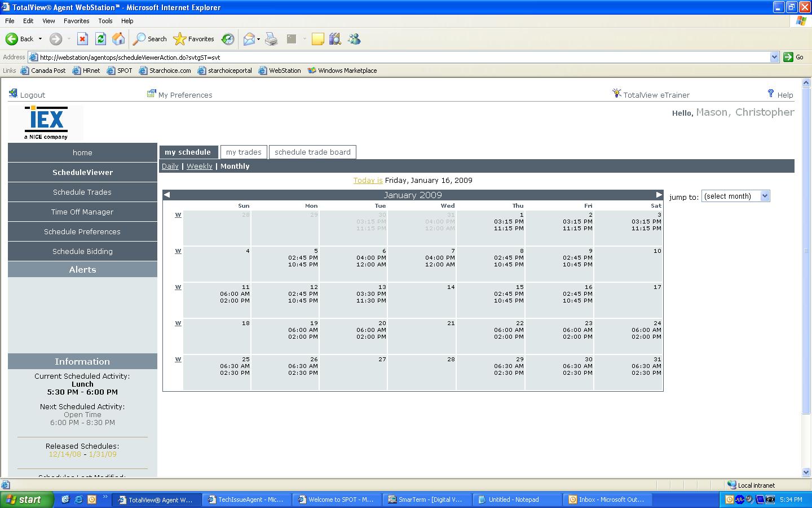Viewport: 812px width, 508px height.
Task: Click the Logout link
Action: [x=32, y=95]
